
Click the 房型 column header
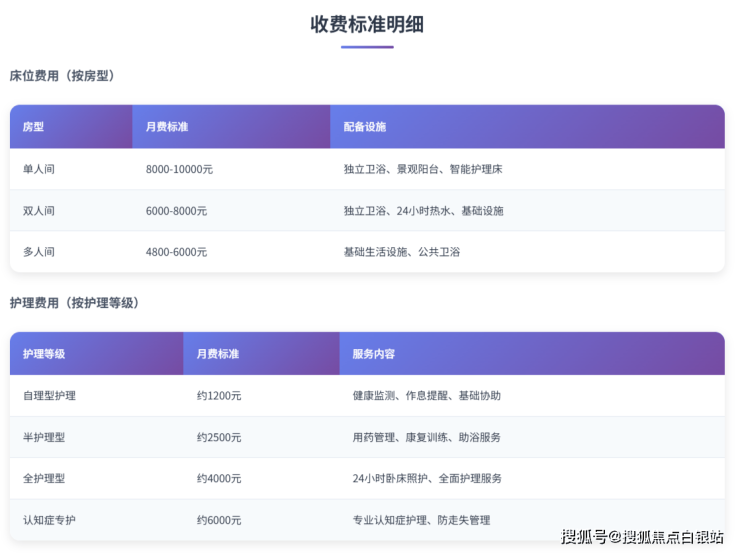tap(34, 127)
